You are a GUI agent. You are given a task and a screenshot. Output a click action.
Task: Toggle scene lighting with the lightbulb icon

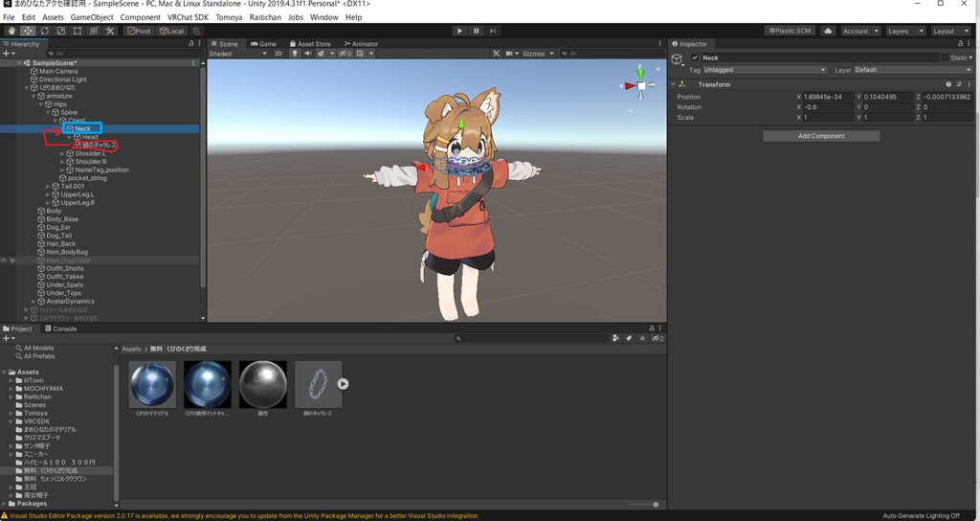pyautogui.click(x=295, y=54)
